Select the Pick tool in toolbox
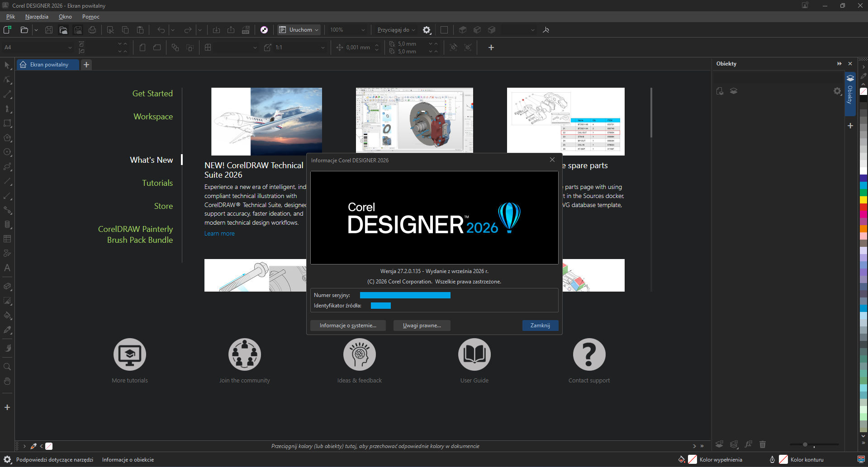This screenshot has height=467, width=868. point(7,66)
